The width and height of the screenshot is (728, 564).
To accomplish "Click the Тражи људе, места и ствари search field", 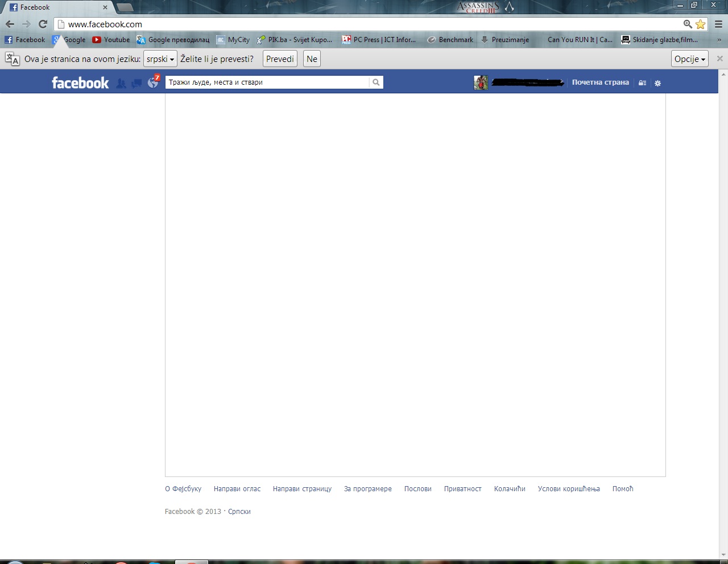I will point(267,82).
